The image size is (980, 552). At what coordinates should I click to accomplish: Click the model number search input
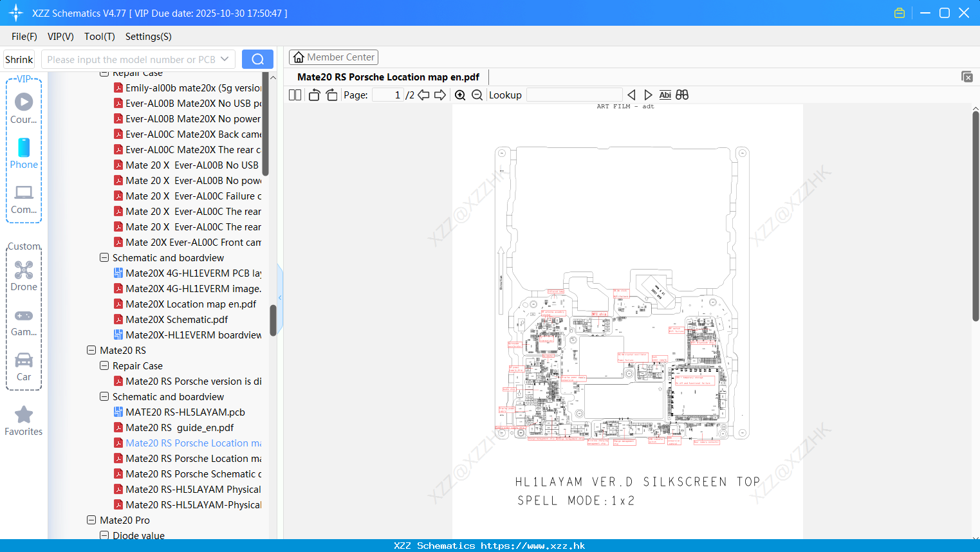131,59
